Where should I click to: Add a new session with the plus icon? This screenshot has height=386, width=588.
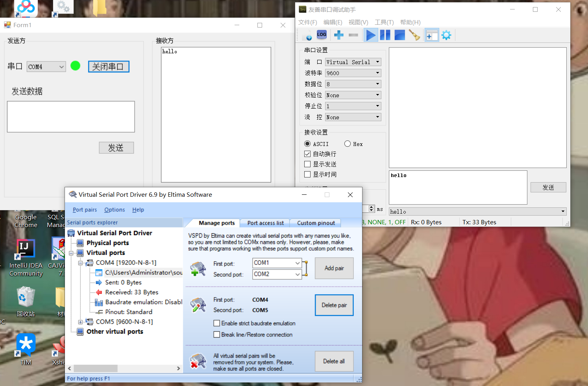(x=338, y=35)
